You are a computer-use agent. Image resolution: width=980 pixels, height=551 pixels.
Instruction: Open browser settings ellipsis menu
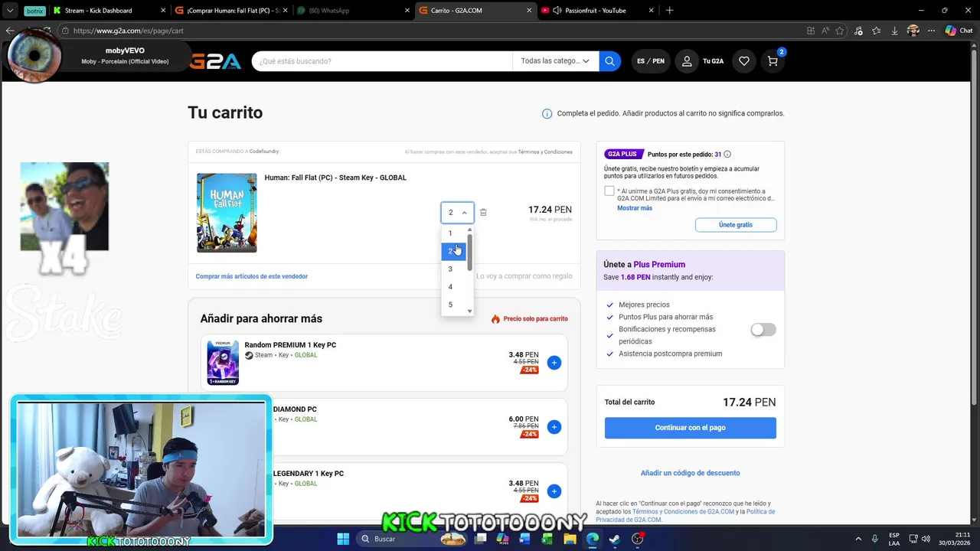coord(932,31)
